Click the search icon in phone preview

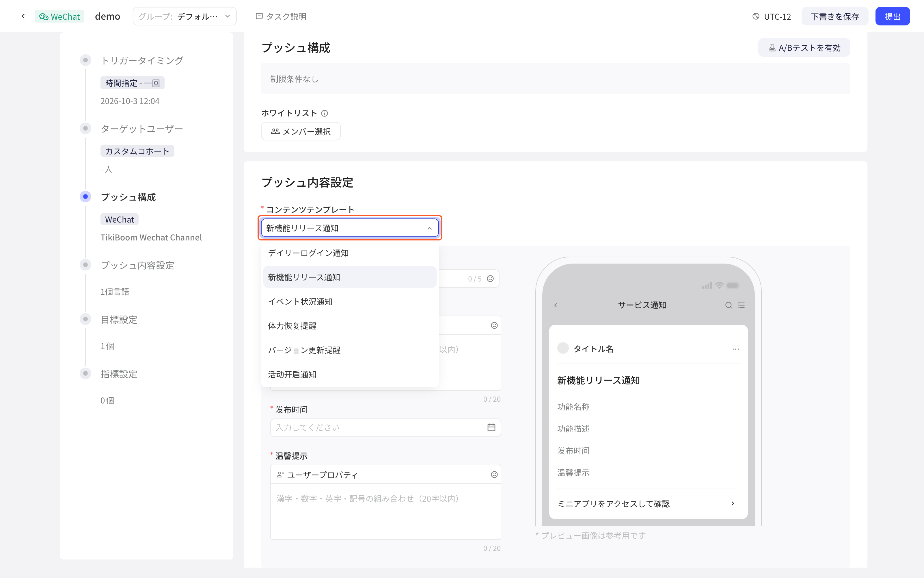(729, 305)
